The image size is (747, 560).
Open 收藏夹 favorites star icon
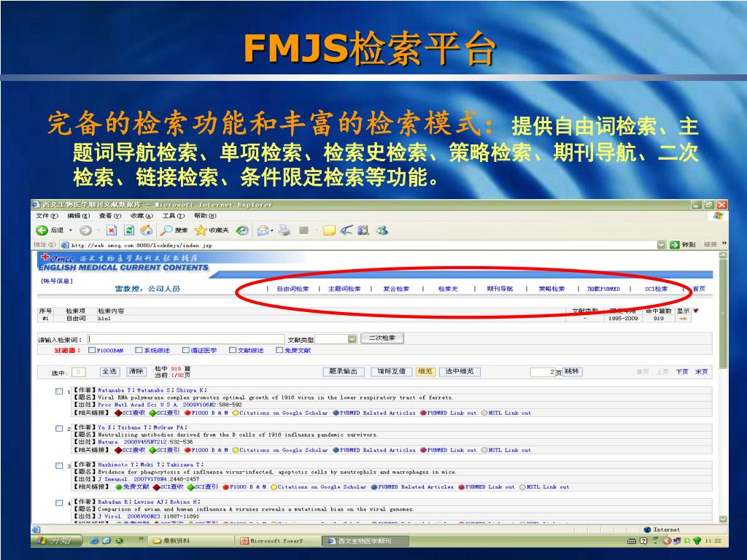tap(200, 230)
